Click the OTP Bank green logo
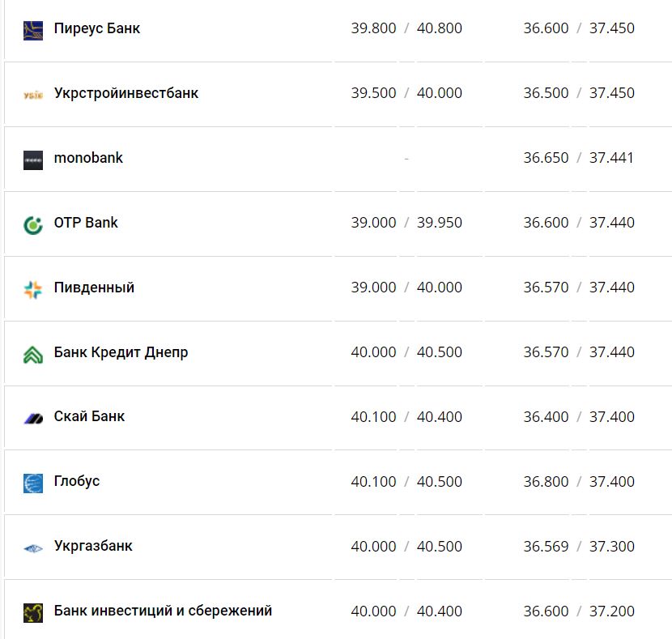Image resolution: width=672 pixels, height=639 pixels. [x=33, y=224]
